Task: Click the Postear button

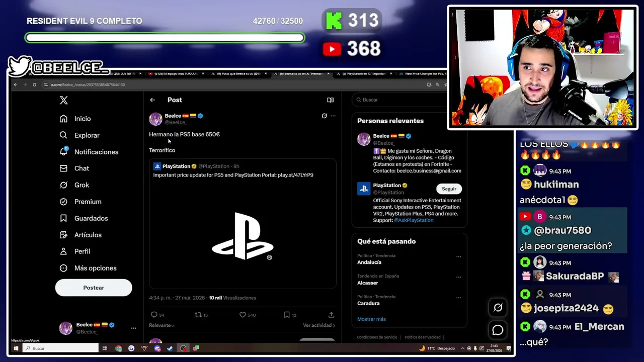Action: click(x=94, y=288)
